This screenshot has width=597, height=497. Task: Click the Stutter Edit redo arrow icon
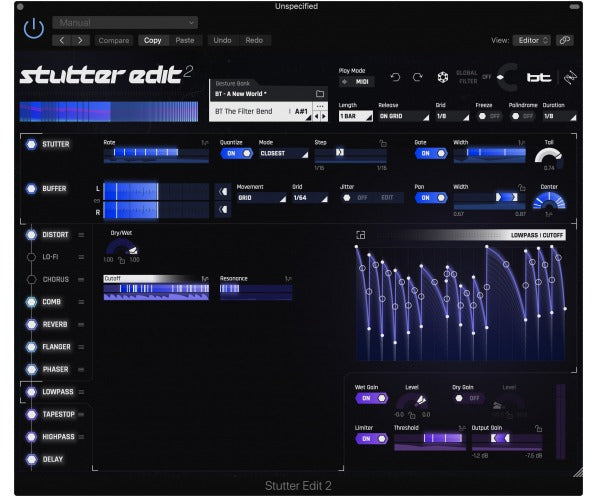click(418, 78)
